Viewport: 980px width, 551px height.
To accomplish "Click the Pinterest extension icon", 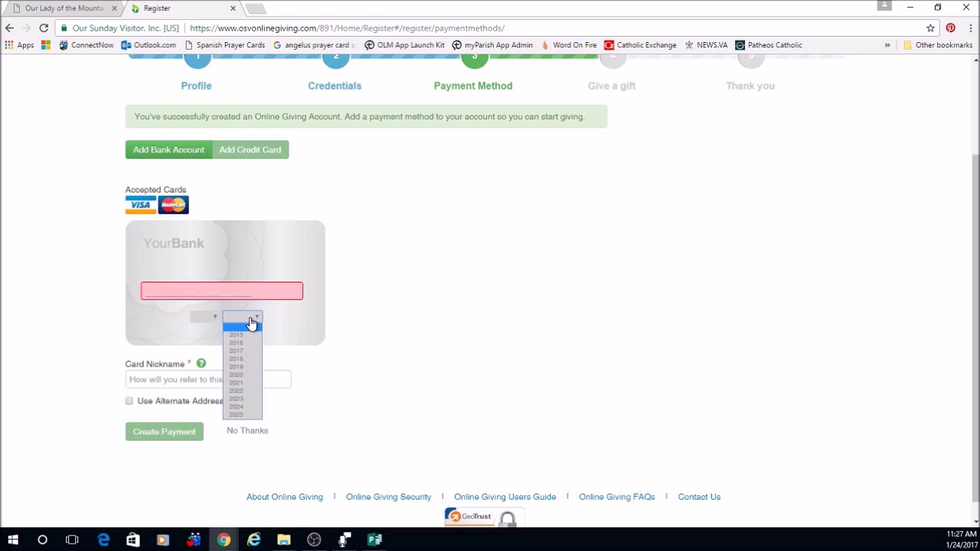I will [950, 28].
